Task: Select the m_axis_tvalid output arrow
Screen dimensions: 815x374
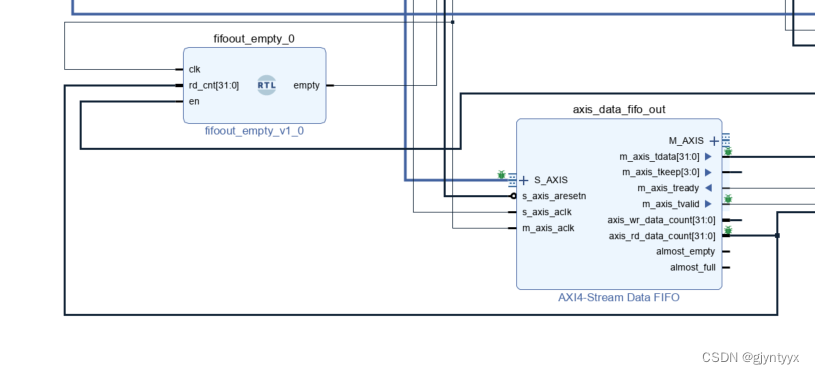Action: coord(708,204)
